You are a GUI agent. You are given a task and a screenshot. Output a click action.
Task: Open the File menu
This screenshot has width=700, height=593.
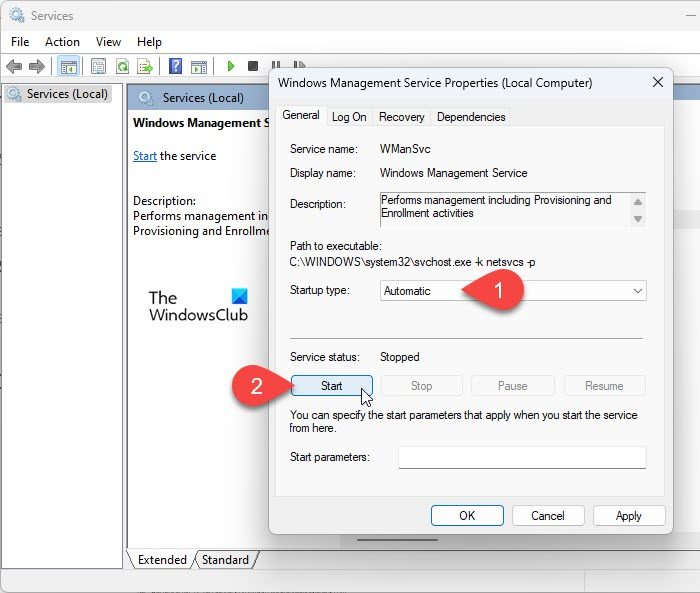pos(20,42)
